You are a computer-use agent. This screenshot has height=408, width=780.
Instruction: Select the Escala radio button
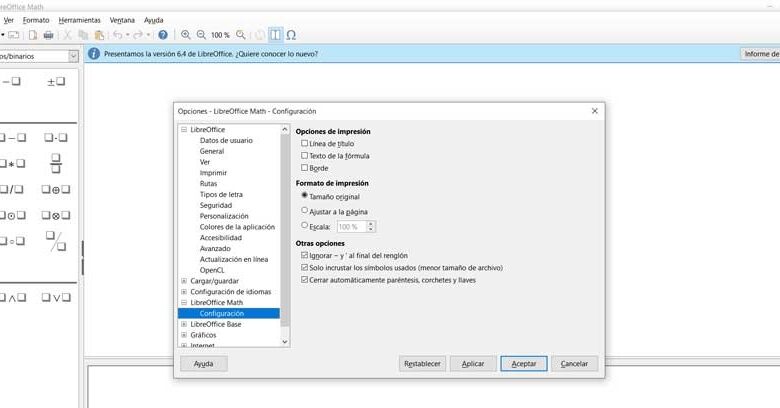[x=304, y=225]
